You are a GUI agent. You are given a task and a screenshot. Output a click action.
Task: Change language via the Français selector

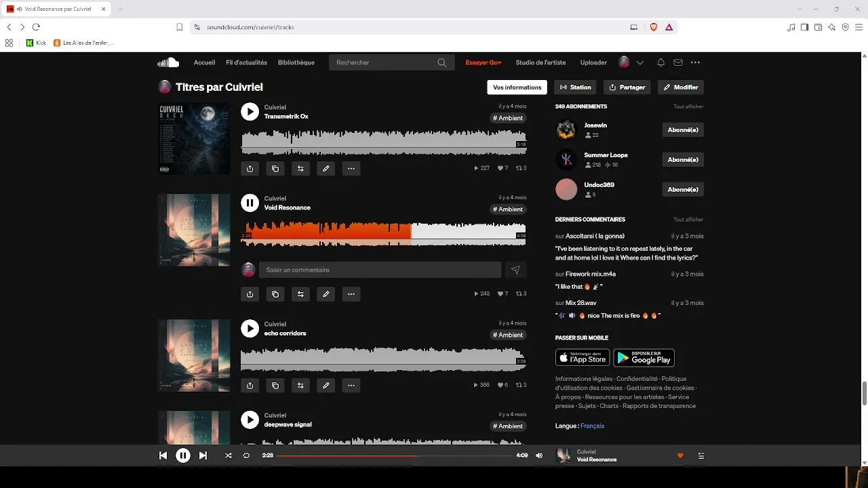(x=592, y=426)
